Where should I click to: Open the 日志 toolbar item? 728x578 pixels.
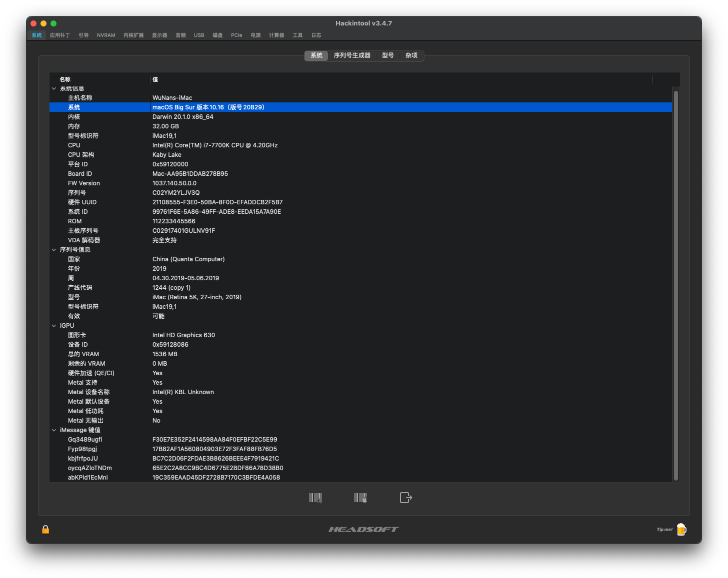[x=316, y=35]
